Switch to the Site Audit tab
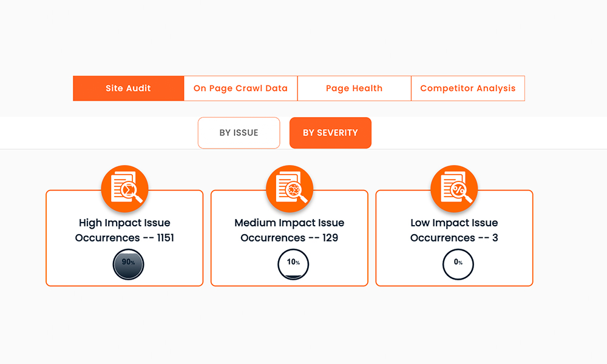 point(127,88)
